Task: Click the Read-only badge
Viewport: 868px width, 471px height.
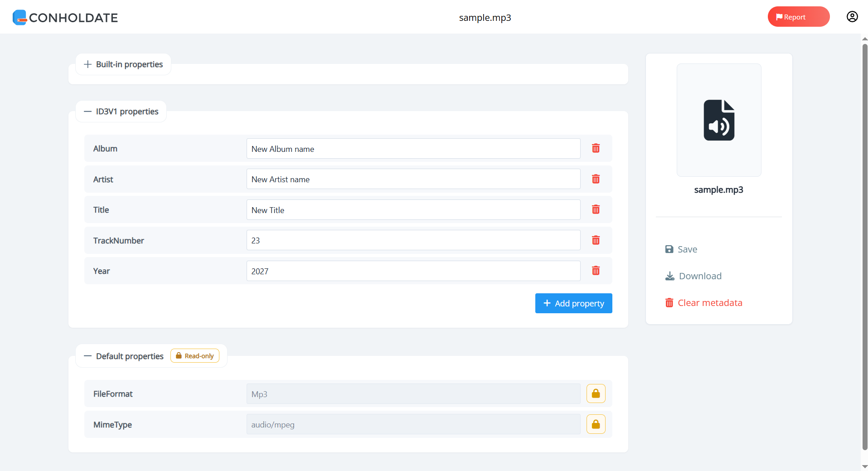Action: click(195, 356)
